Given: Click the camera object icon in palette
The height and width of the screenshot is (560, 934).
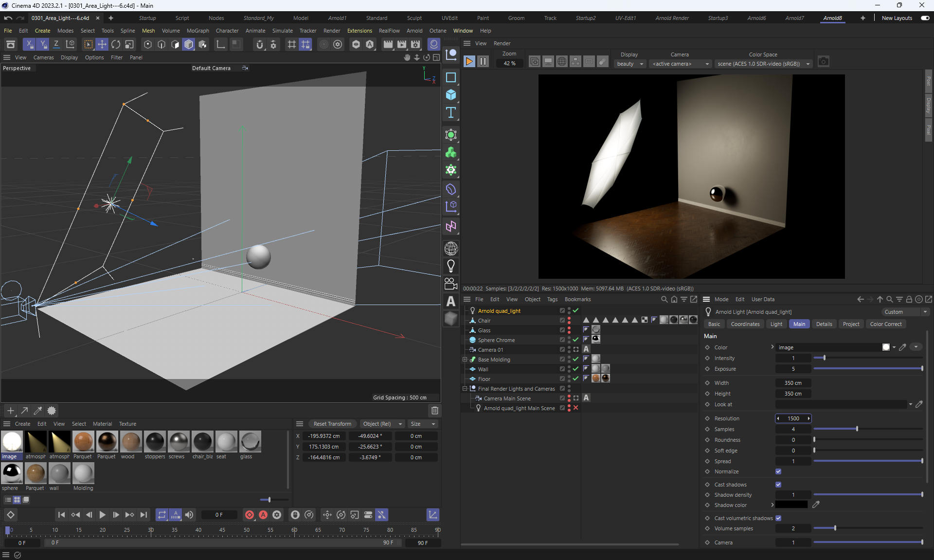Looking at the screenshot, I should click(x=451, y=283).
